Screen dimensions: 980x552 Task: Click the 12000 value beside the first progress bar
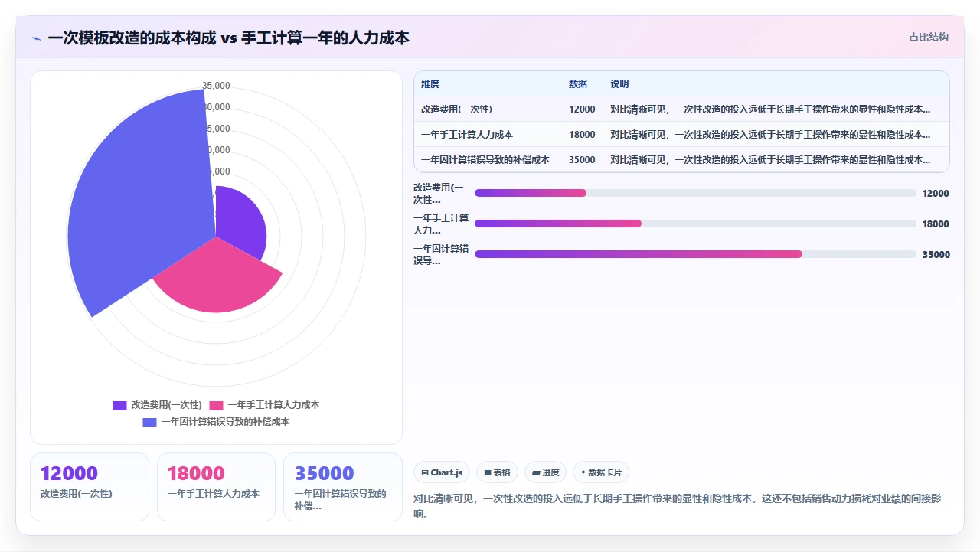(936, 194)
